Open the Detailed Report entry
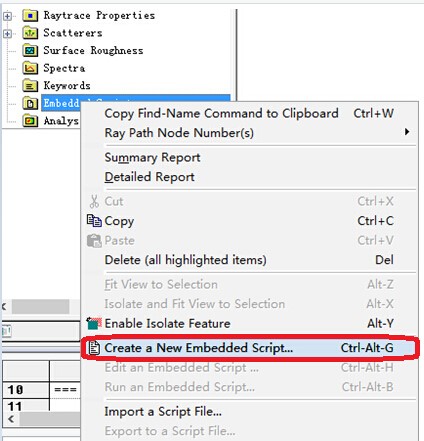 coord(150,177)
